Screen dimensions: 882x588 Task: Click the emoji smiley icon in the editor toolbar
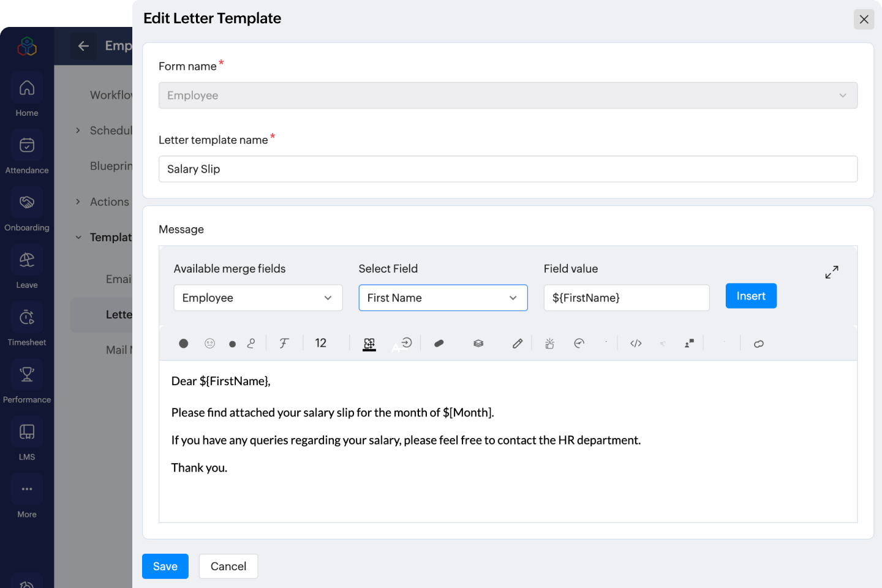[x=210, y=344]
